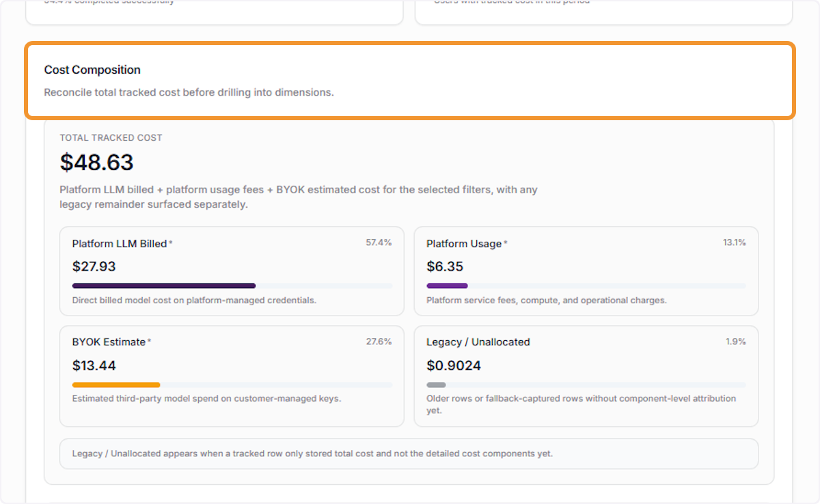Click the 27.6% share label

click(x=379, y=341)
